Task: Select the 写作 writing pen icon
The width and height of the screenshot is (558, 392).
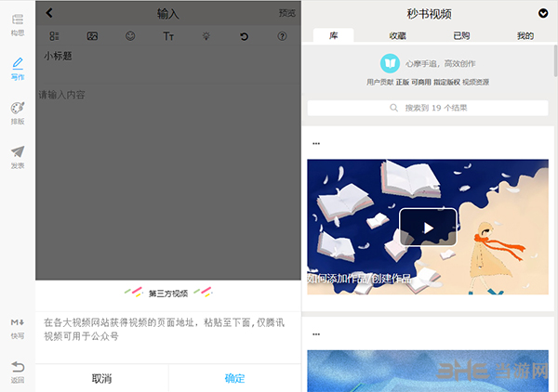Action: (x=17, y=68)
